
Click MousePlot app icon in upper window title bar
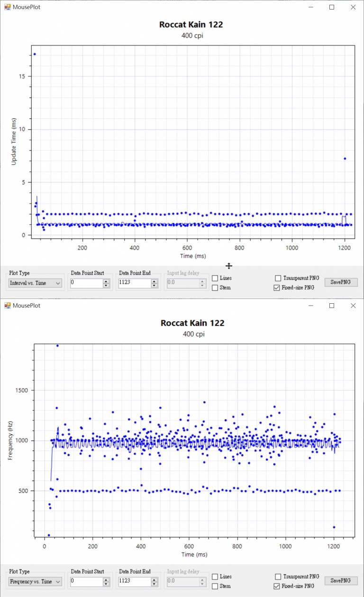click(7, 7)
